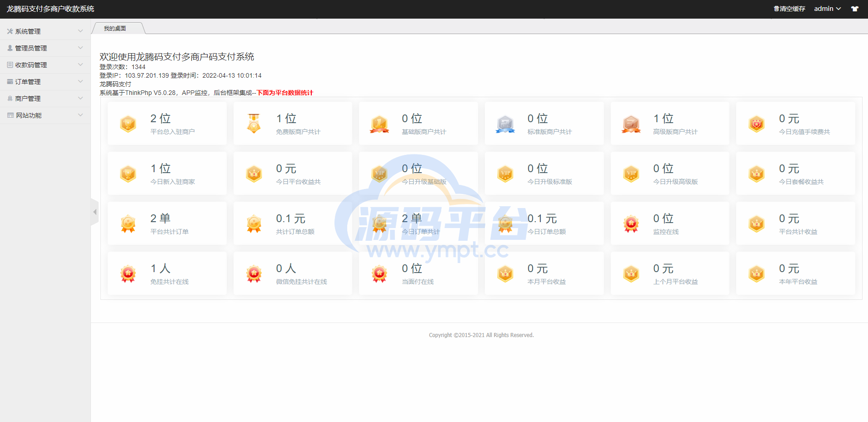Click the 基础版商户共计 gold rank icon
This screenshot has width=868, height=422.
[379, 124]
